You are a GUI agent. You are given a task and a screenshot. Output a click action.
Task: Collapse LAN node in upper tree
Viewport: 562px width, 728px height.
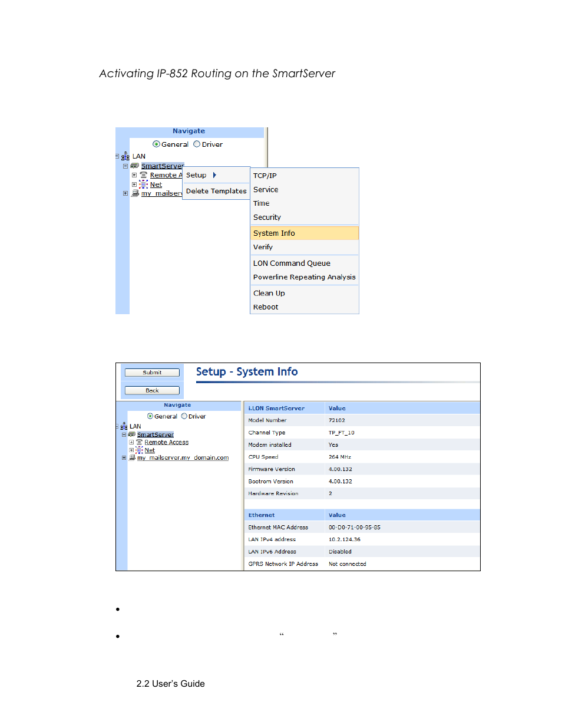[117, 156]
